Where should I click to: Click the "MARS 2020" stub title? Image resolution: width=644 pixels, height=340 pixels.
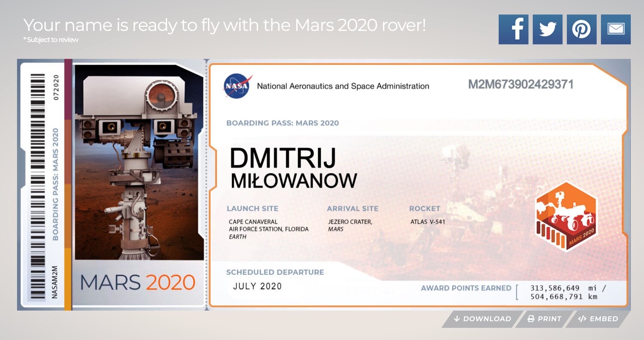(x=137, y=282)
